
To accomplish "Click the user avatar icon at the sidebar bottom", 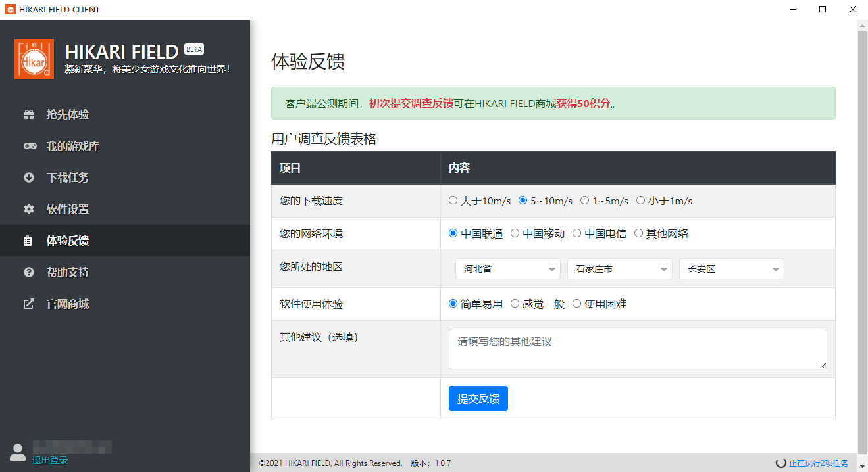I will (18, 452).
